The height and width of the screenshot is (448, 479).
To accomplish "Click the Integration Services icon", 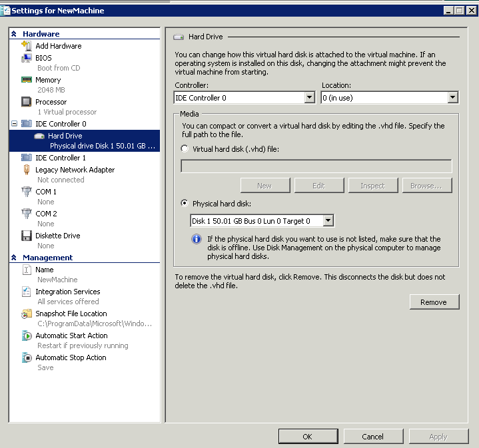I will click(x=27, y=292).
